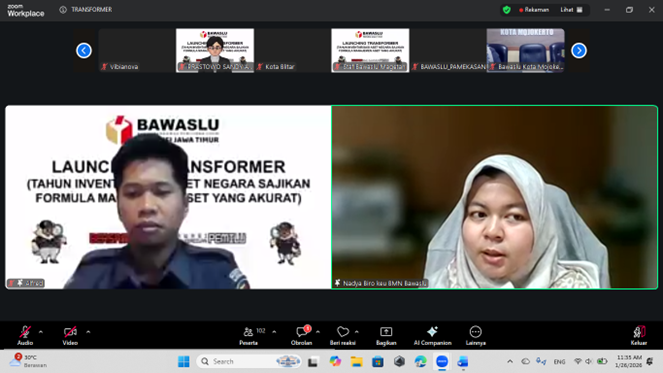Screen dimensions: 663x373
Task: Click Nadya Biro keu BMN Bawaslu label
Action: coord(380,283)
